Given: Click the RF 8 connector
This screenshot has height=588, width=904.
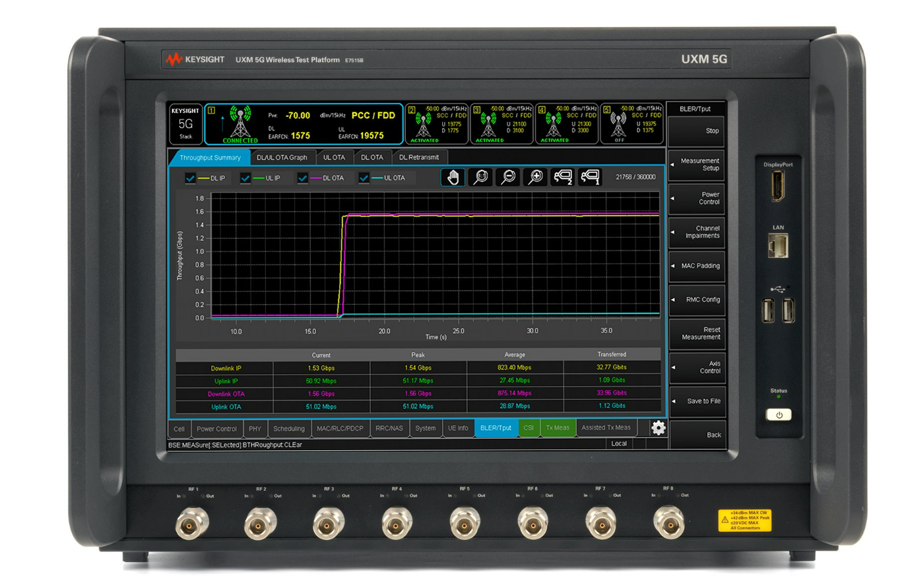Looking at the screenshot, I should click(x=668, y=524).
